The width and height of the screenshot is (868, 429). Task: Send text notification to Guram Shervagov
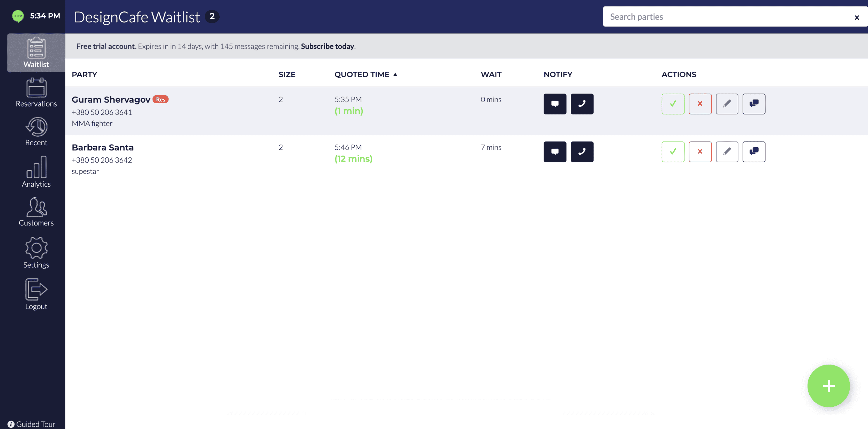(555, 104)
